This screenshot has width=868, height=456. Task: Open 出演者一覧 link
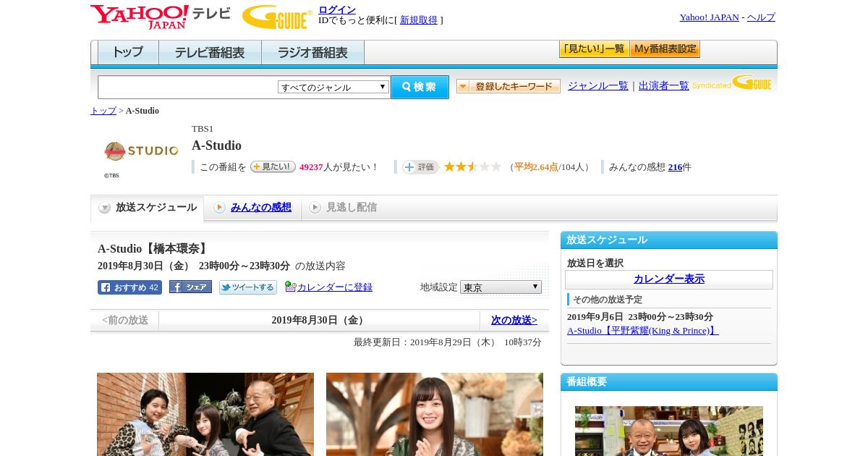pyautogui.click(x=664, y=85)
